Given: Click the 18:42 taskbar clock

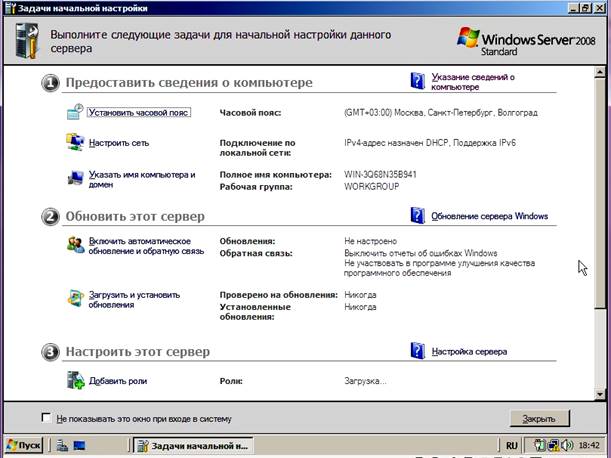Looking at the screenshot, I should (589, 445).
